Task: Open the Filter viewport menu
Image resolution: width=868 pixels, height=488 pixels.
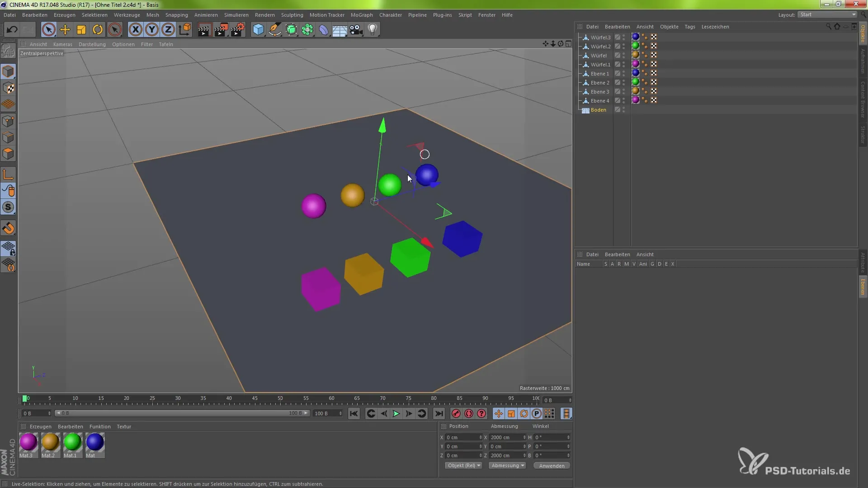Action: pyautogui.click(x=146, y=44)
